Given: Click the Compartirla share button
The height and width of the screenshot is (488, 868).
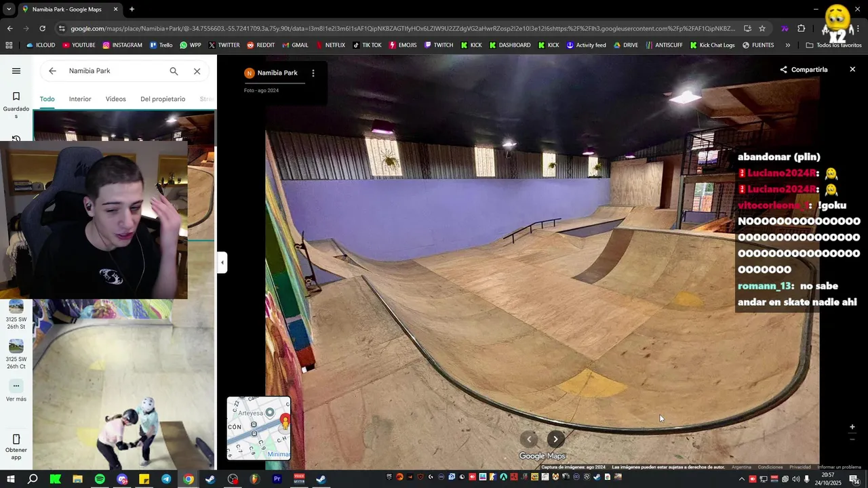Looking at the screenshot, I should tap(804, 70).
